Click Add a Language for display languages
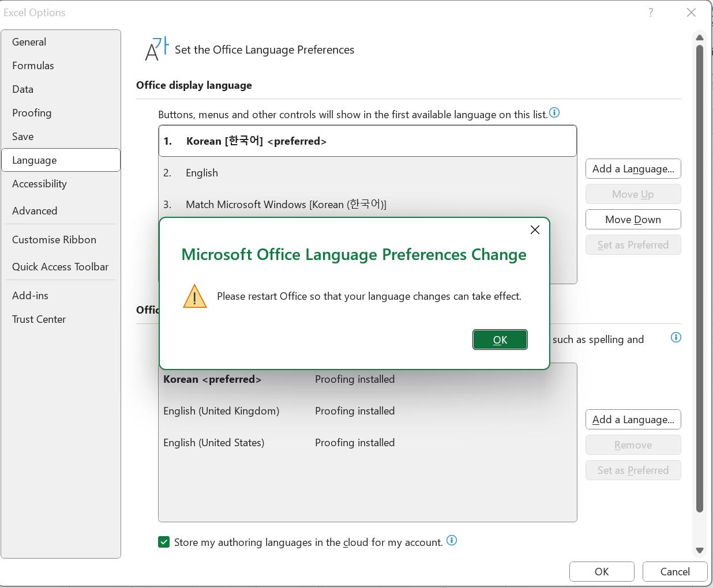This screenshot has width=713, height=588. pyautogui.click(x=633, y=169)
